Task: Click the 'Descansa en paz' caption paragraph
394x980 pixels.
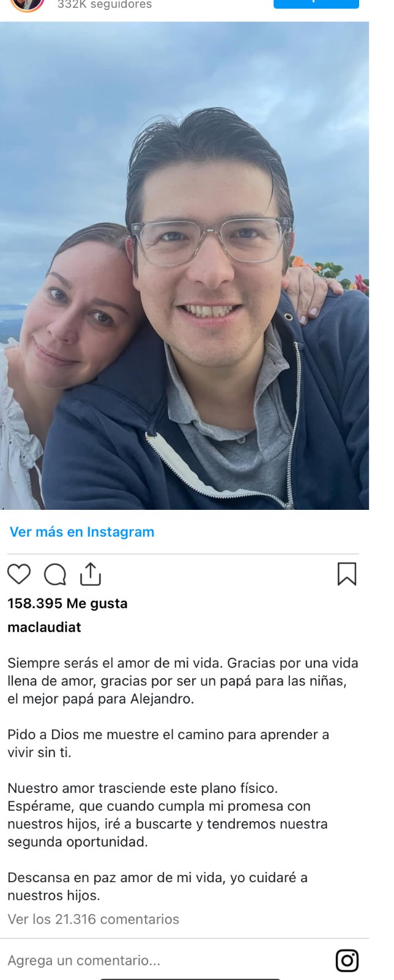Action: click(x=157, y=886)
